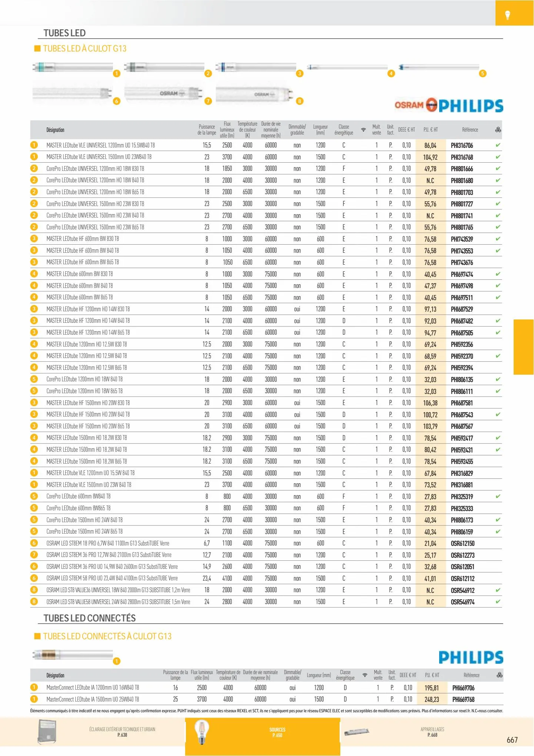This screenshot has height=756, width=534.
Task: Click the reference OSR546912
Action: (463, 590)
